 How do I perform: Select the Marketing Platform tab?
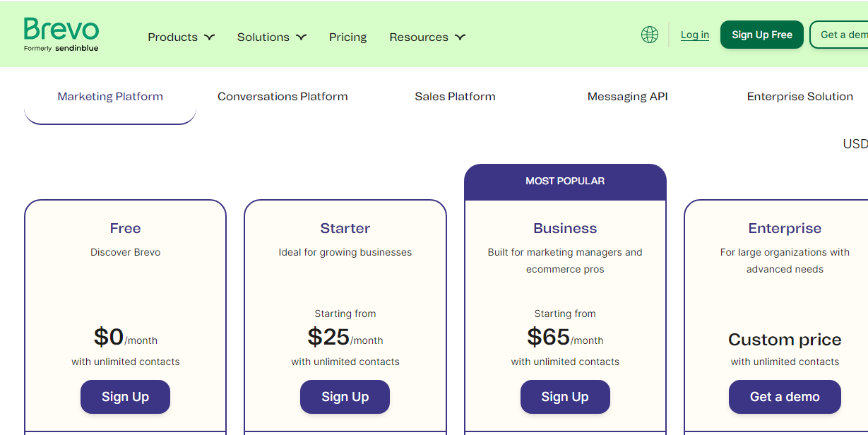(x=110, y=97)
